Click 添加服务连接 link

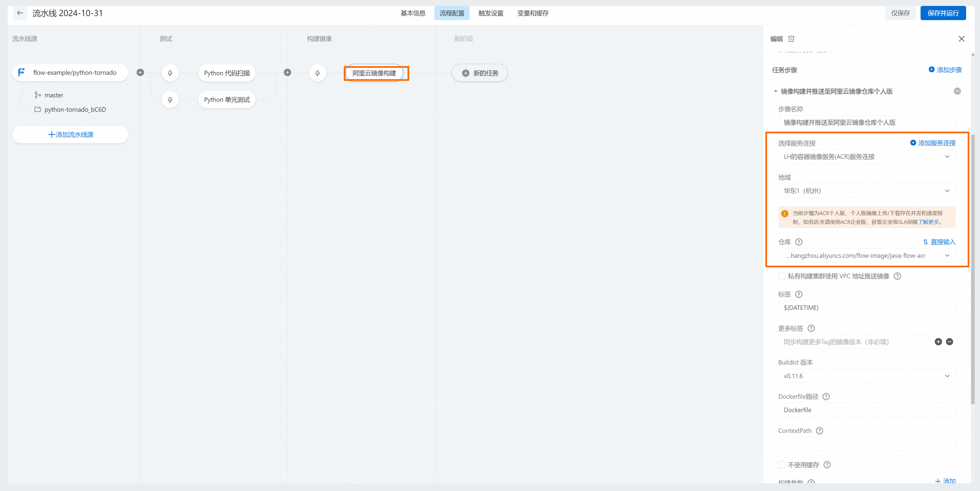(x=933, y=143)
